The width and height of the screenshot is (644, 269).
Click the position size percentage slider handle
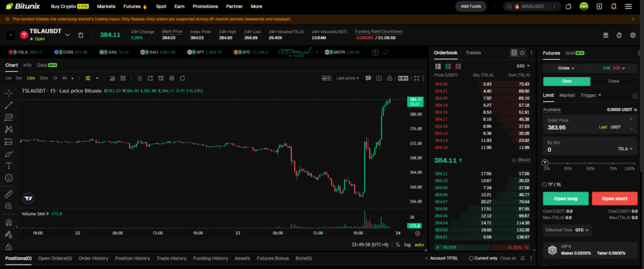point(545,163)
